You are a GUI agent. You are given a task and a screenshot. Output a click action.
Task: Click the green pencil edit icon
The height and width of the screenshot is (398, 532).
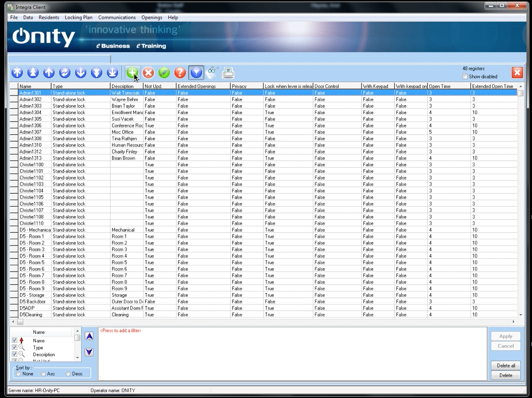(x=164, y=73)
